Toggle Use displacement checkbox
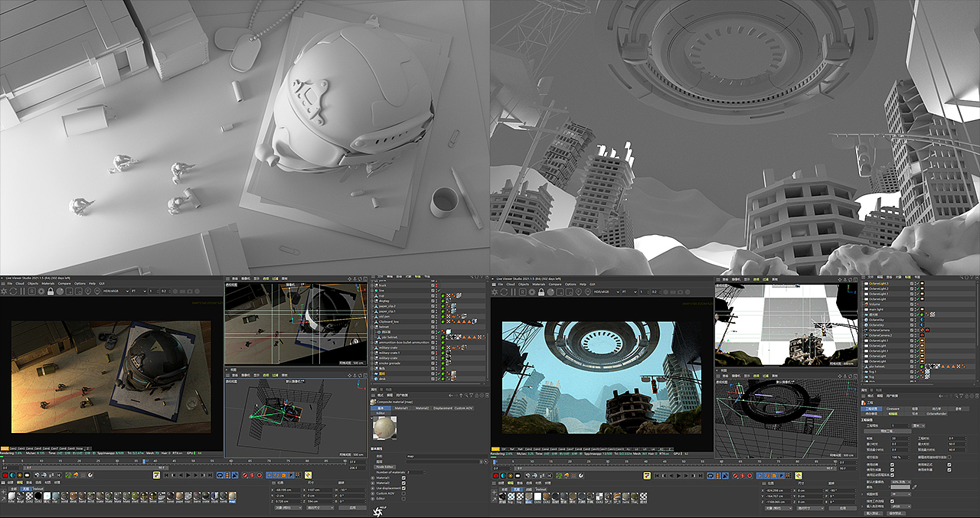 tap(403, 487)
